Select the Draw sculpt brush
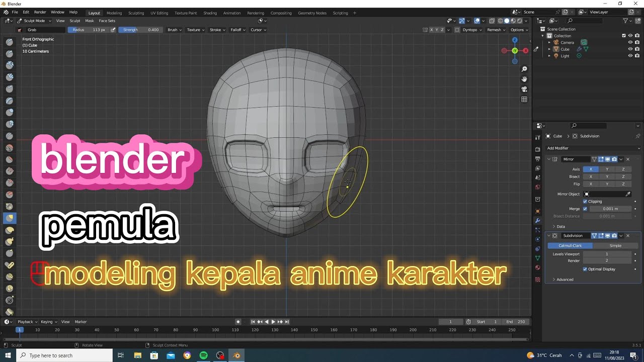The height and width of the screenshot is (362, 644). pos(10,42)
